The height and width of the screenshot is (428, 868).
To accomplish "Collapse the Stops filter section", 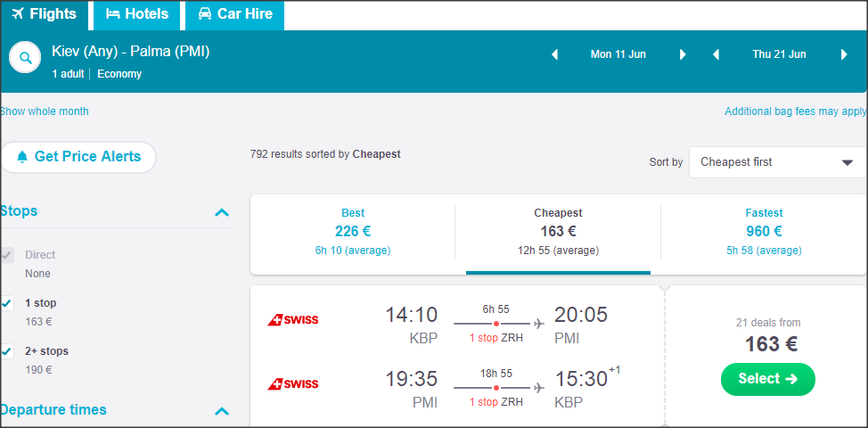I will click(222, 212).
